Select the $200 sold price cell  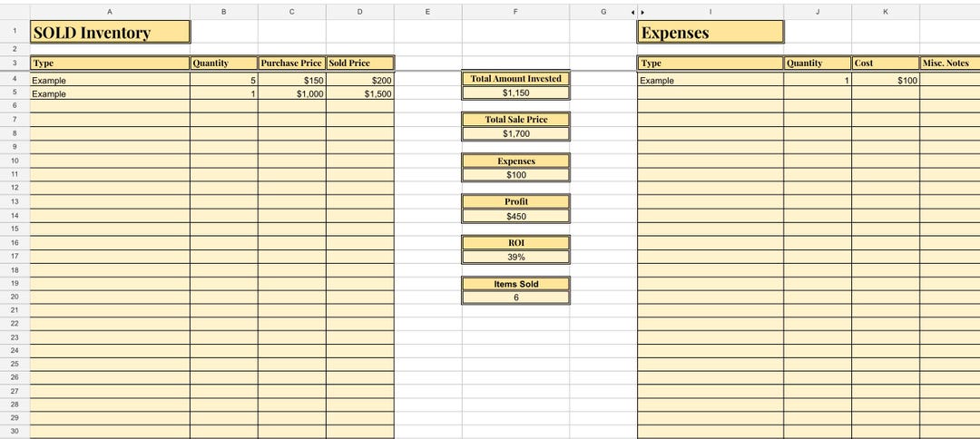coord(360,80)
